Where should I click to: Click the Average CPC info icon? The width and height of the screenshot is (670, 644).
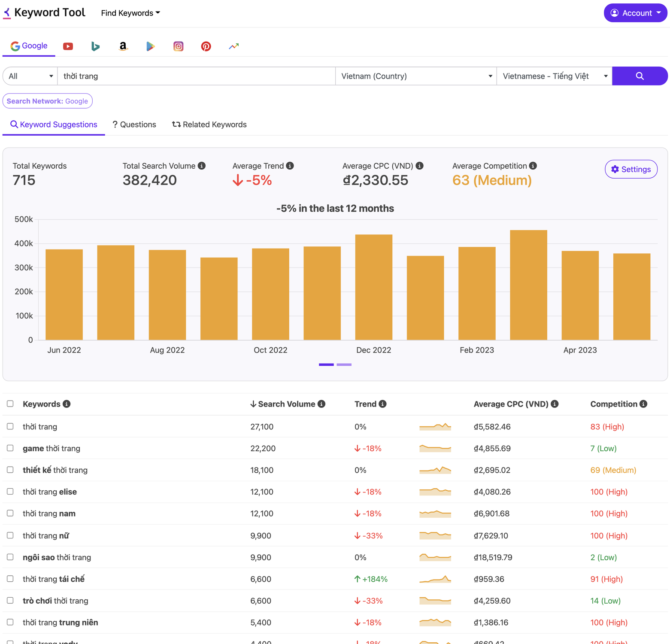pyautogui.click(x=420, y=166)
